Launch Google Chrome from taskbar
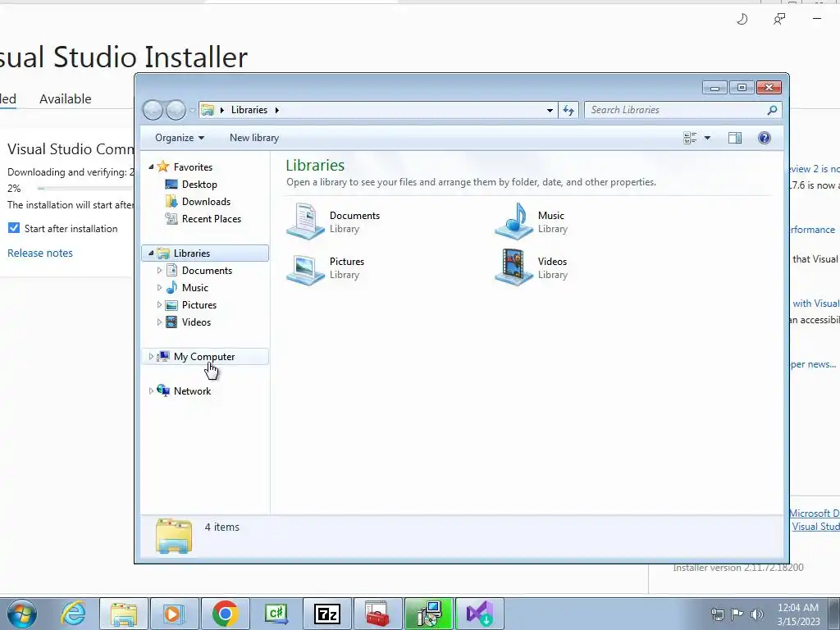 tap(225, 614)
